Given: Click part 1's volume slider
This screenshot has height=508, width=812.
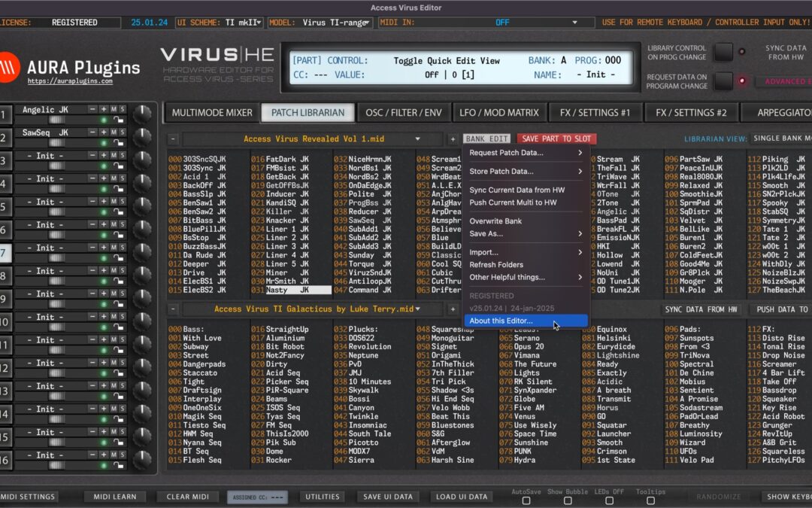Looking at the screenshot, I should 56,120.
